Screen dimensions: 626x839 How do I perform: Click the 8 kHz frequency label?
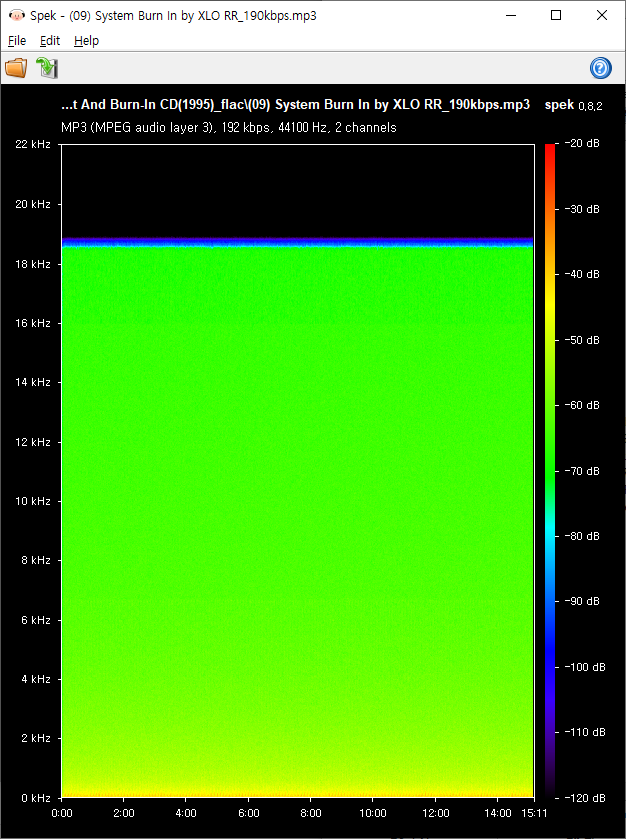coord(36,560)
